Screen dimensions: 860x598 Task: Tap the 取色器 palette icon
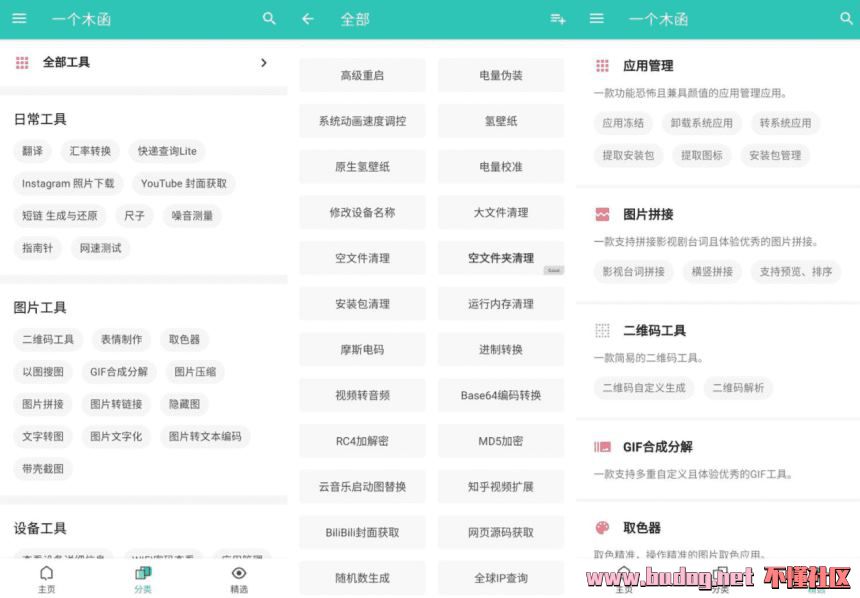(602, 528)
